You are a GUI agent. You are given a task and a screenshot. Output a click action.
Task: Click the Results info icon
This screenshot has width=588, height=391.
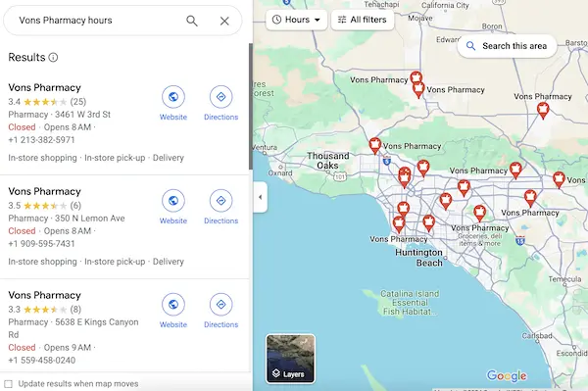[x=53, y=58]
